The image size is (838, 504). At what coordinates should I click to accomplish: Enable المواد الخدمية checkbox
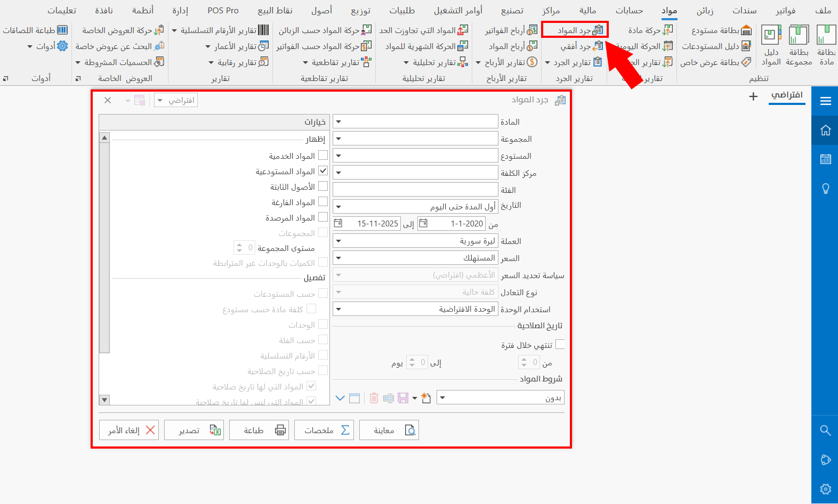323,156
